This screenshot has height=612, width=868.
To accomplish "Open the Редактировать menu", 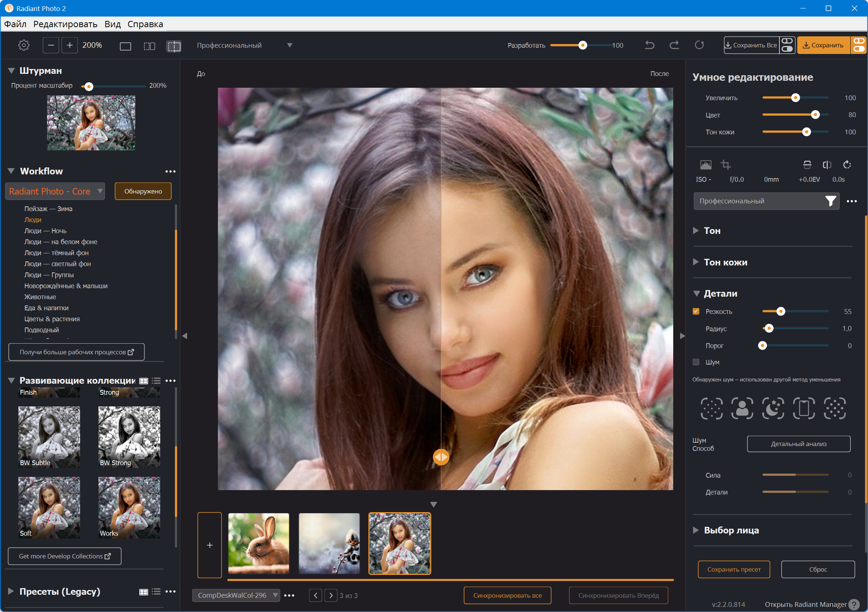I will [x=65, y=24].
